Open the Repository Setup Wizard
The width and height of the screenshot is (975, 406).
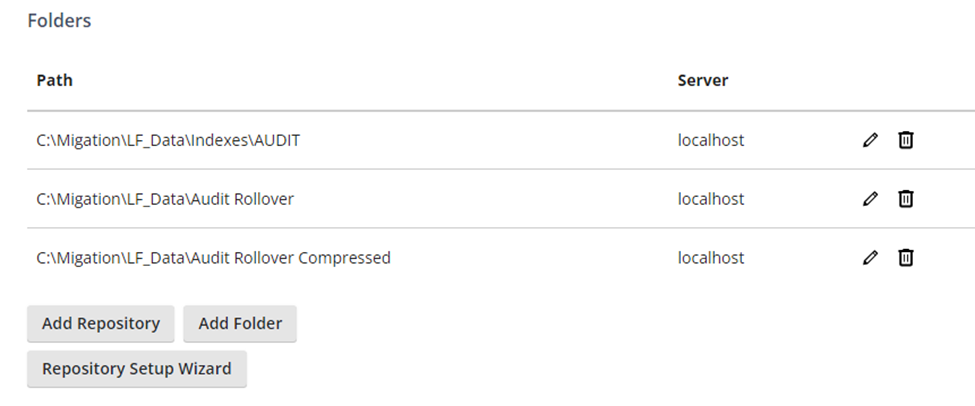coord(137,369)
